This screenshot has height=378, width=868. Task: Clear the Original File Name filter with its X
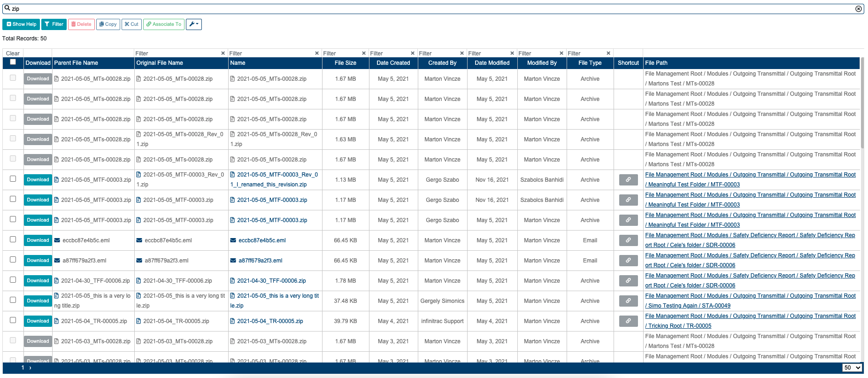(223, 53)
